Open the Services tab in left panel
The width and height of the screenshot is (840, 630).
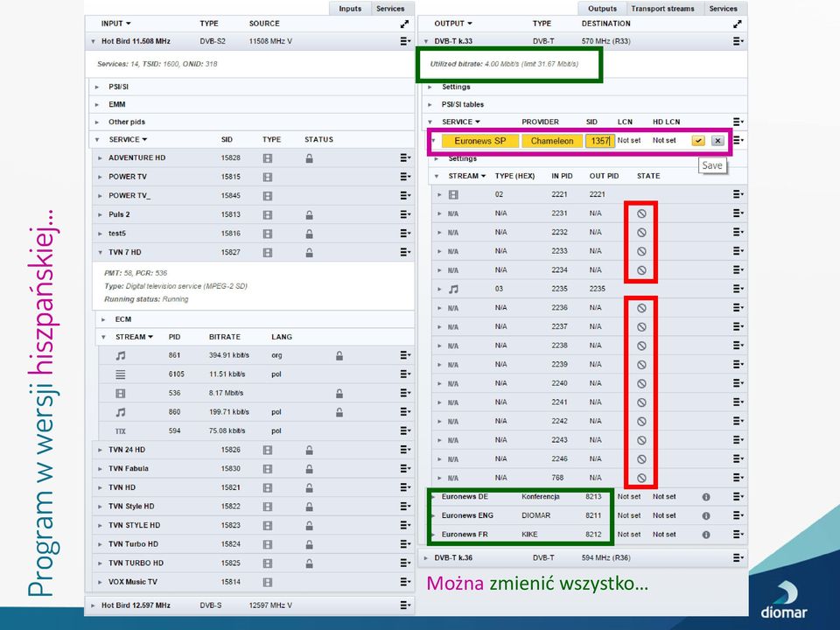(390, 9)
